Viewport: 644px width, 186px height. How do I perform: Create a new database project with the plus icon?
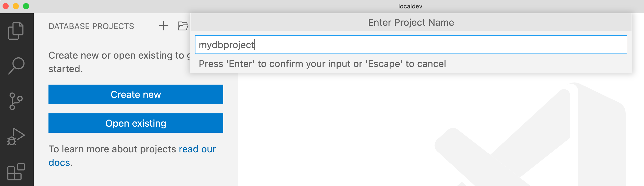(x=163, y=26)
